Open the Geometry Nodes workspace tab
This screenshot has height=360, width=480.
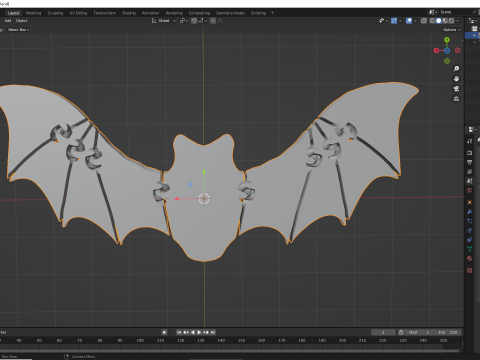pos(230,13)
